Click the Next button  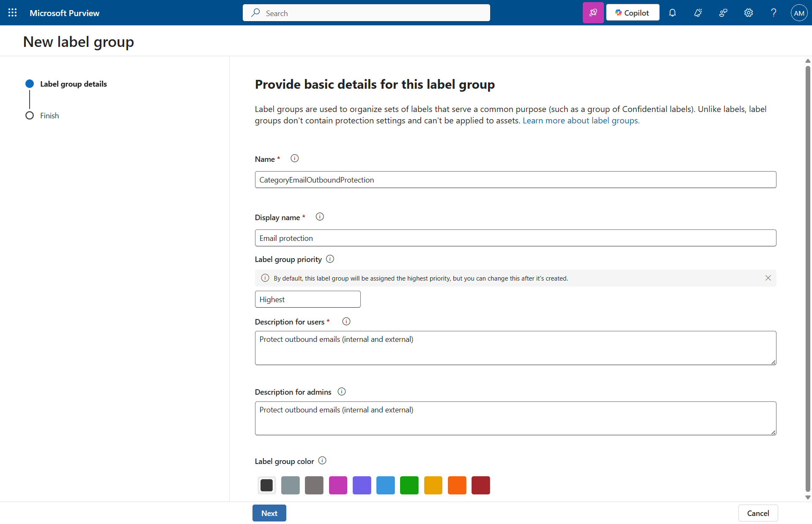(269, 513)
